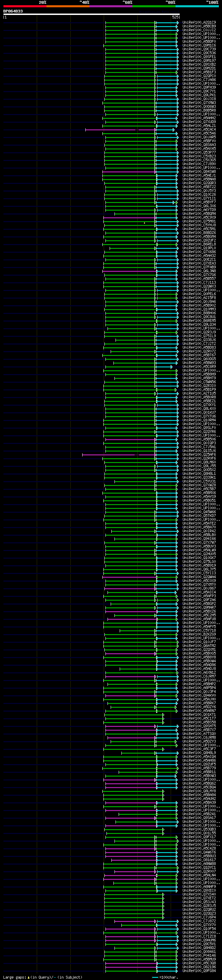Select the UniRef100_Q1DYC1 label
222x980 pixels.
pyautogui.click(x=199, y=867)
